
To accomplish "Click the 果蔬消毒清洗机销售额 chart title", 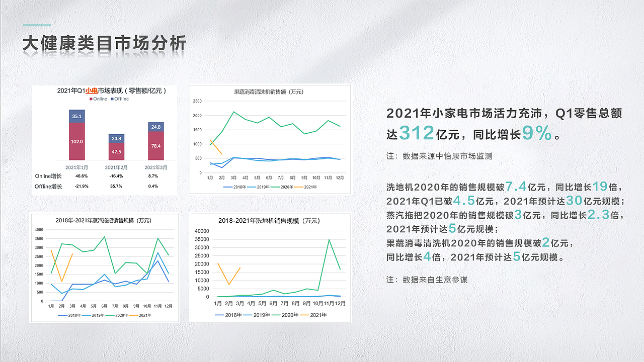I will point(269,92).
